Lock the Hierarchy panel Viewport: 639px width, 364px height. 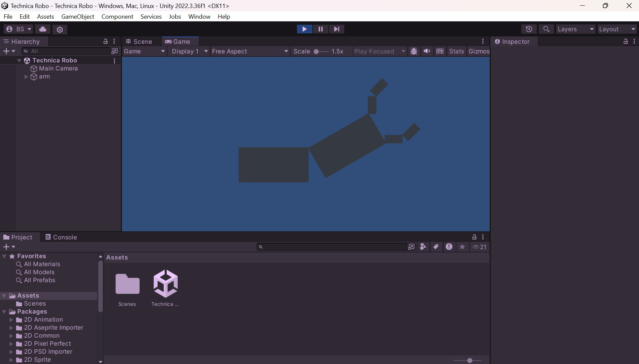tap(106, 41)
